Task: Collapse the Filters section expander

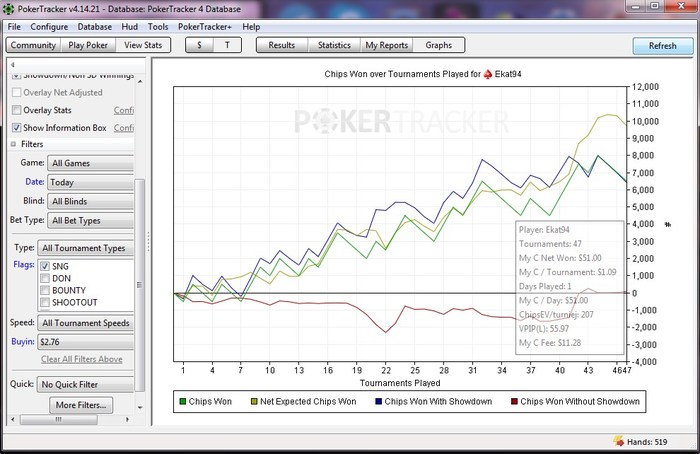Action: tap(13, 144)
